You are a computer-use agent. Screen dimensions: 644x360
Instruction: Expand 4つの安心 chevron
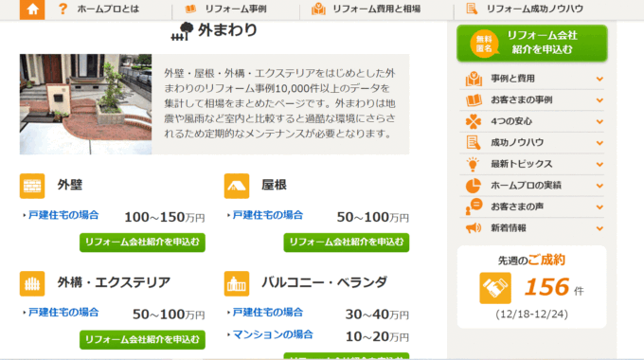(x=599, y=121)
